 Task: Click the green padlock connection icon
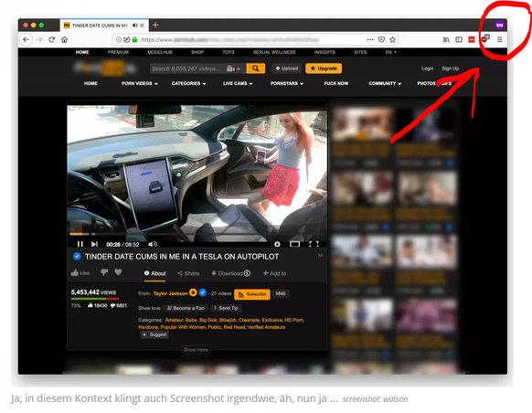(134, 39)
